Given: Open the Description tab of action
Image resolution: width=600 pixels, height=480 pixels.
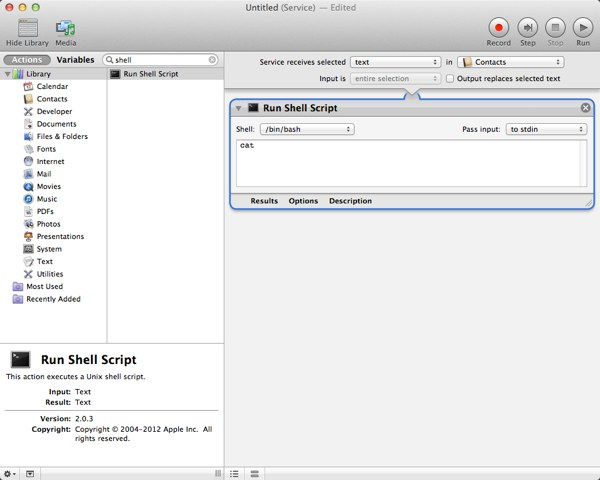Looking at the screenshot, I should 350,201.
